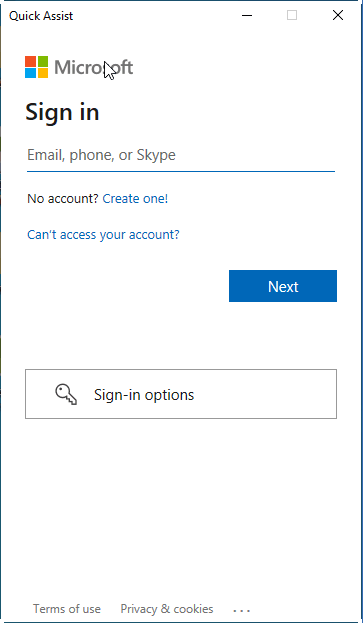
Task: Click the No account? label
Action: point(62,198)
